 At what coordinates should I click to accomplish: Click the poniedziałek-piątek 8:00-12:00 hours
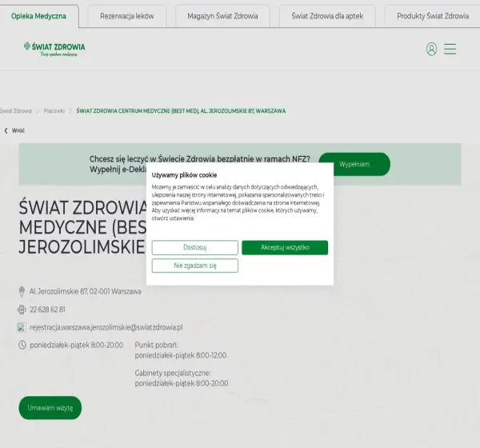181,355
